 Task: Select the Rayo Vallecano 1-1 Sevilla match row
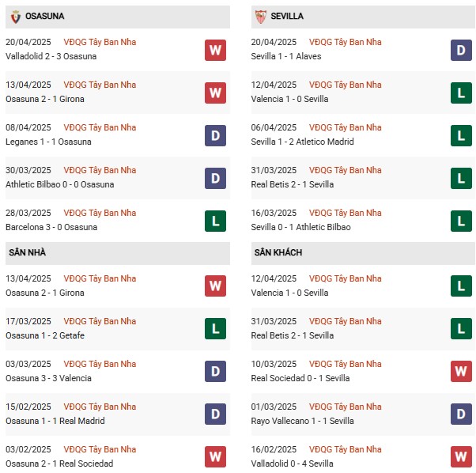363,414
